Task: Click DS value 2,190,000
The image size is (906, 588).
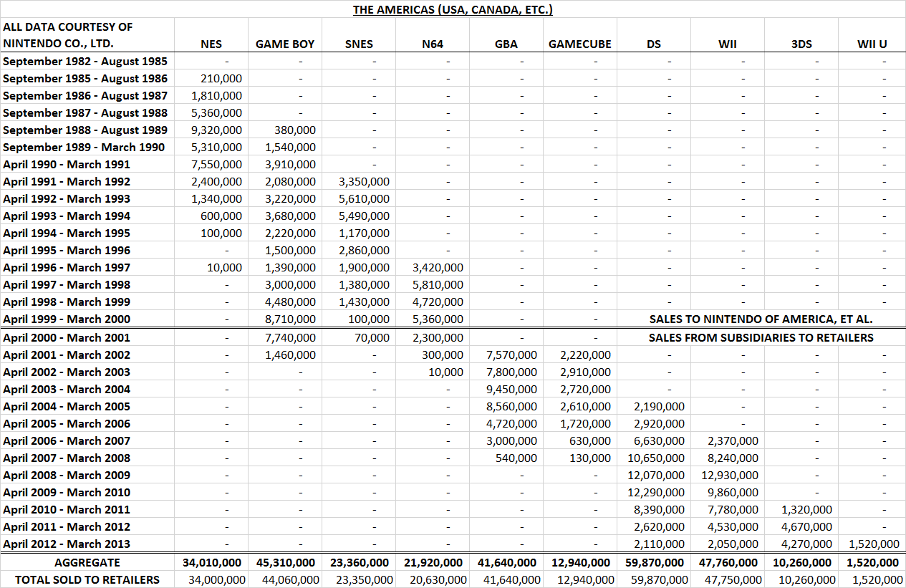Action: 660,406
